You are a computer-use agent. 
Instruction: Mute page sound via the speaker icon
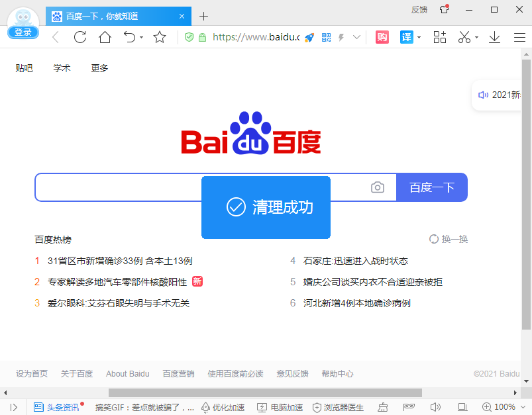tap(435, 407)
